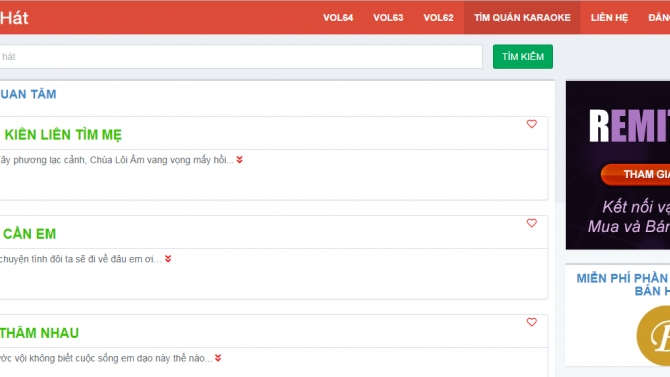
Task: Open the CẦN EM song title
Action: tap(29, 234)
